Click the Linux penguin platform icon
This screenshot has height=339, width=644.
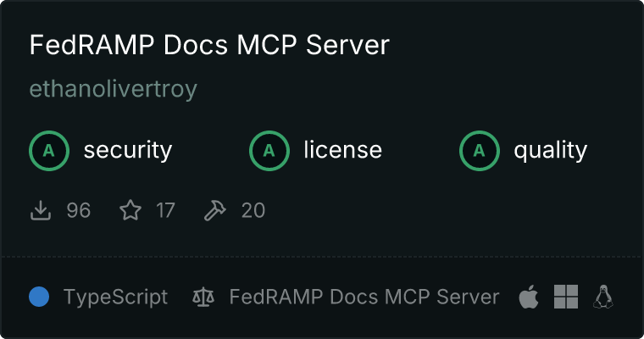point(603,297)
